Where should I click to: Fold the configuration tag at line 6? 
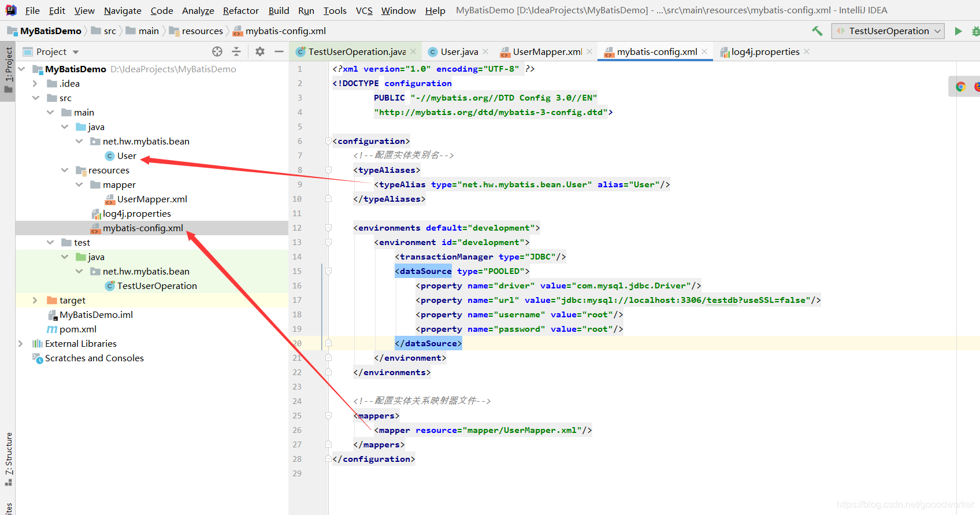pos(328,141)
